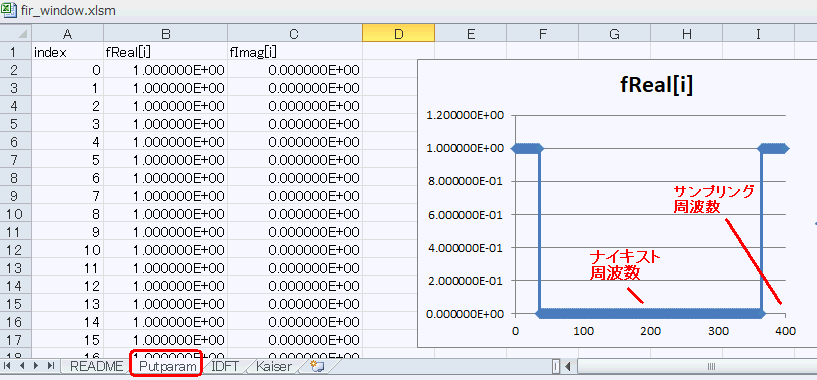Select the fReal[i] chart title
Viewport: 817px width, 380px height.
pos(656,85)
